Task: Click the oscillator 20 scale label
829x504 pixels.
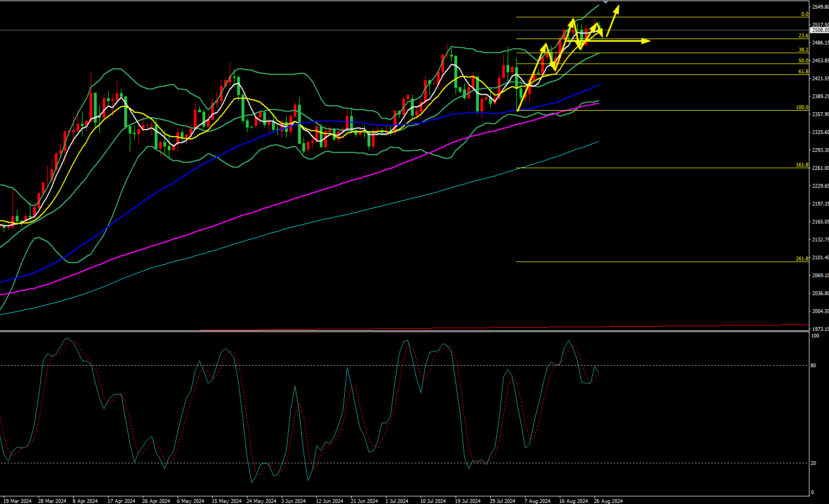Action: pyautogui.click(x=813, y=463)
